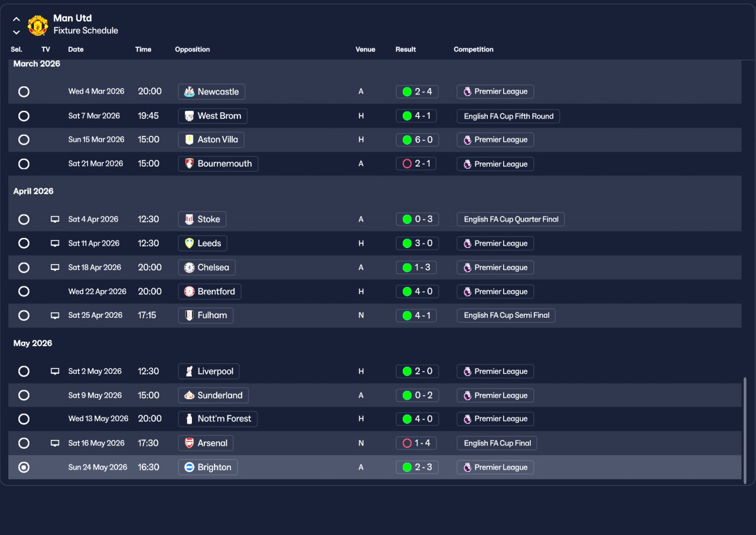Click the Newcastle club badge icon
This screenshot has width=756, height=535.
[189, 92]
